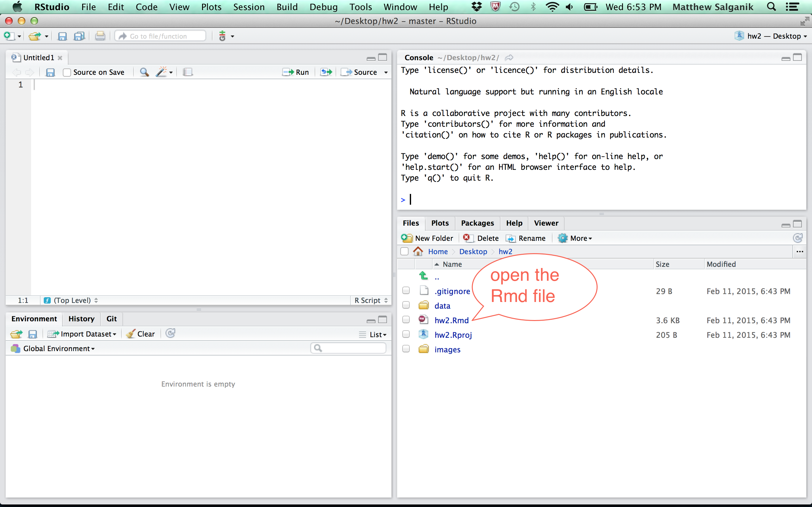Open the Session menu in menu bar
Image resolution: width=812 pixels, height=507 pixels.
pos(249,7)
